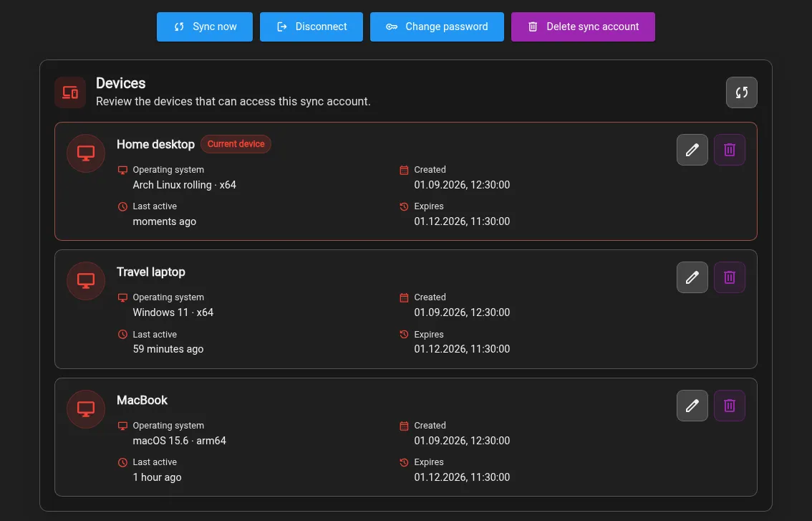Refresh the Devices list
Screen dimensions: 812x521
point(742,92)
